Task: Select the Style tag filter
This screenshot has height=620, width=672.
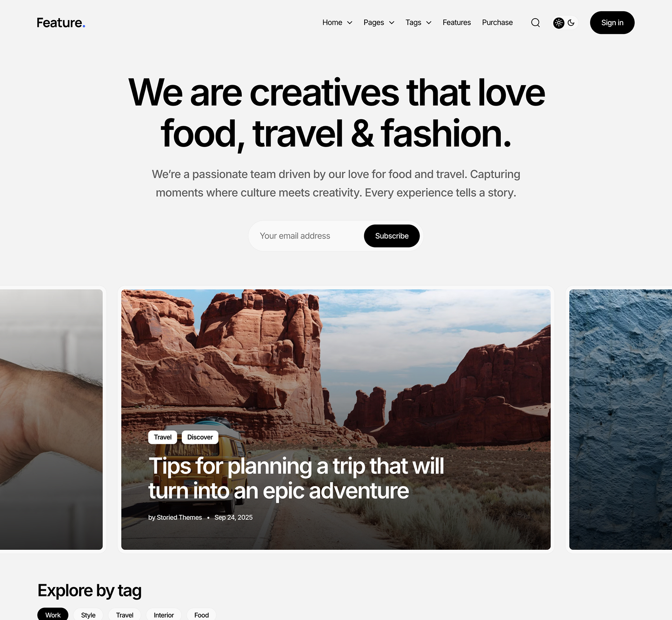Action: click(x=88, y=615)
